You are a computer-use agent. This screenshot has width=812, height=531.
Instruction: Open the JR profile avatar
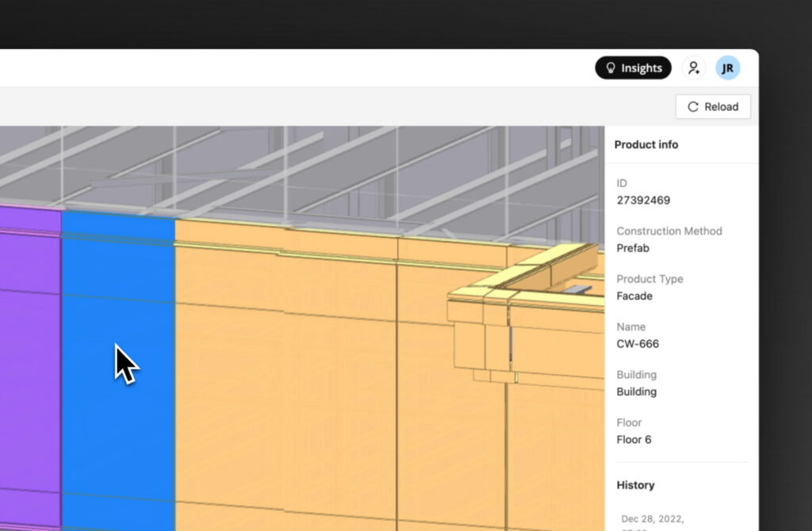[x=728, y=68]
